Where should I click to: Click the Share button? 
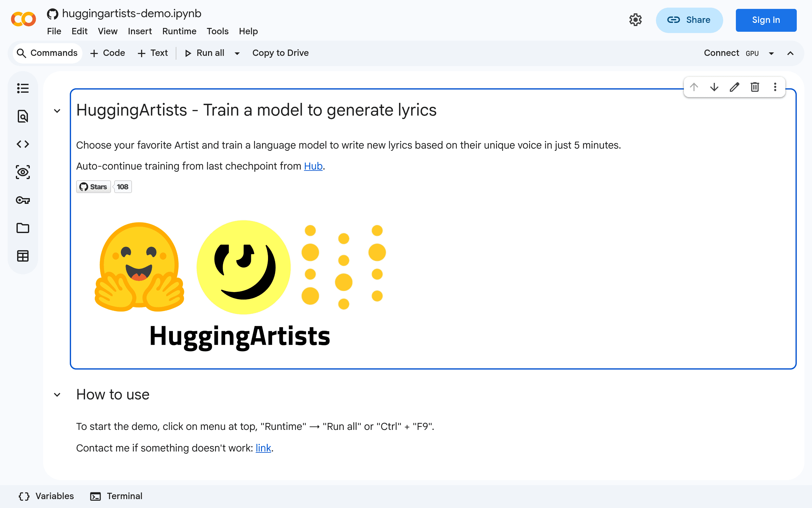click(x=689, y=20)
